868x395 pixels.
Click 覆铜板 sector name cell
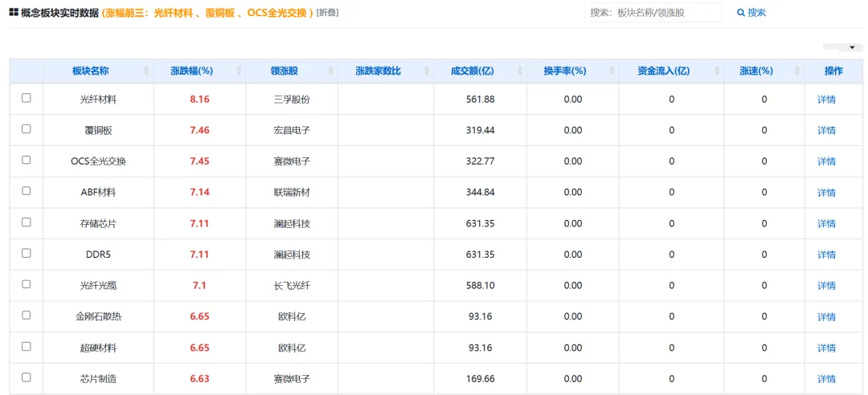click(x=98, y=131)
